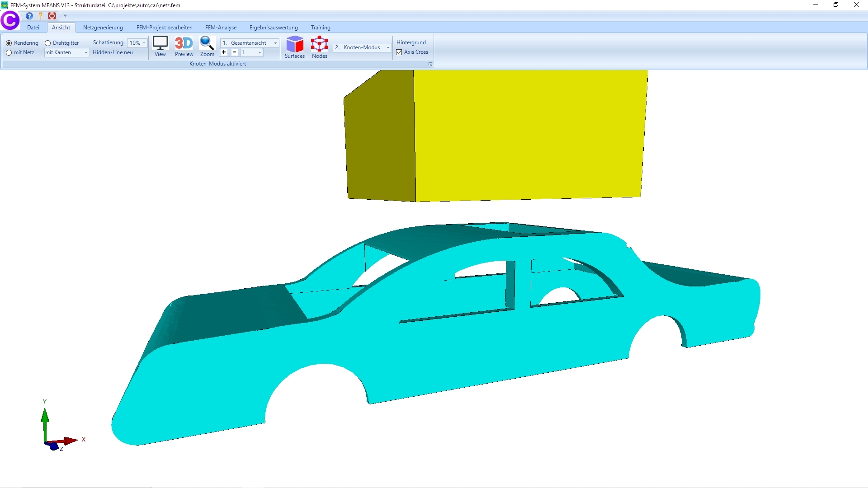Open the 3D Preview tool
868x488 pixels.
184,46
